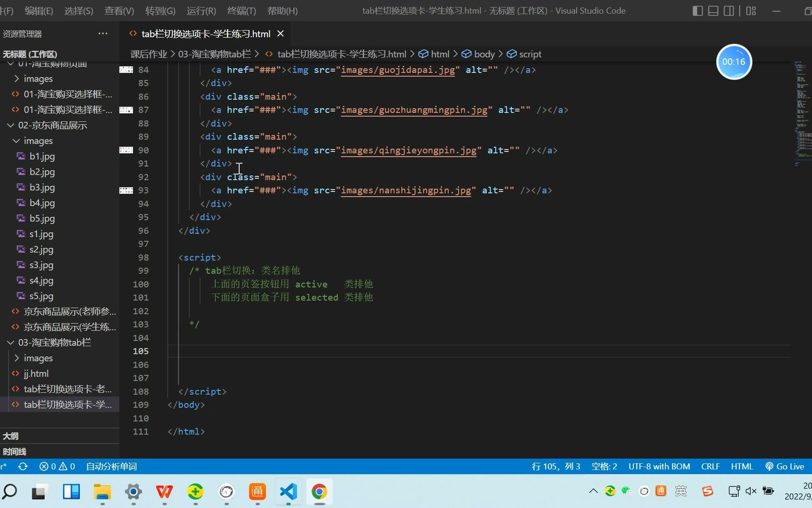Viewport: 812px width, 508px height.
Task: Collapse images folder under 02-京东商品展示
Action: 38,141
